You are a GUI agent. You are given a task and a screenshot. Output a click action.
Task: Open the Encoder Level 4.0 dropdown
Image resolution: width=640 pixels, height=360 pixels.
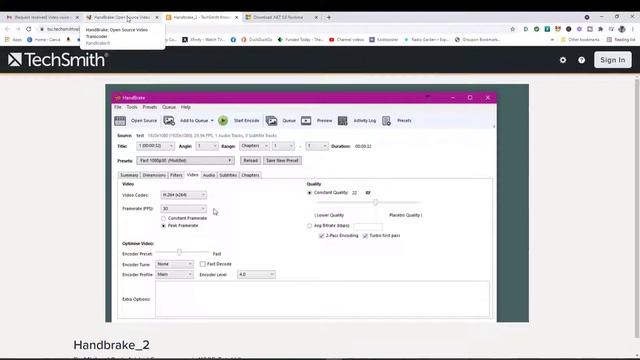[x=256, y=274]
